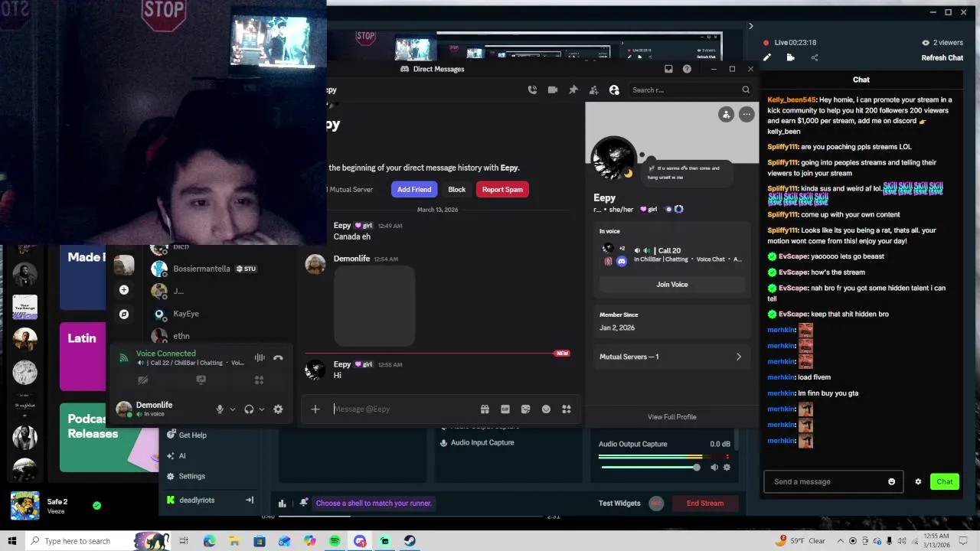Image resolution: width=980 pixels, height=551 pixels.
Task: Disconnect from voice call
Action: [278, 357]
